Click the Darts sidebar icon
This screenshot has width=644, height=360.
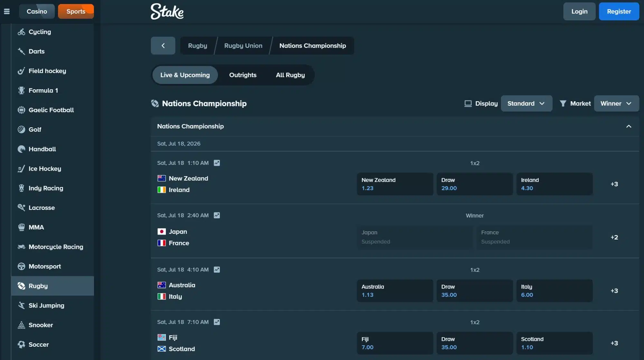click(x=21, y=52)
